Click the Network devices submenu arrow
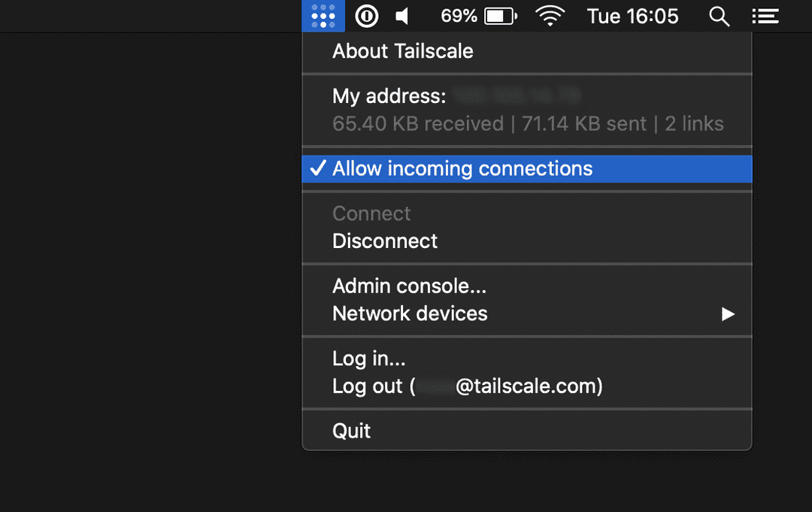The height and width of the screenshot is (512, 812). point(728,314)
